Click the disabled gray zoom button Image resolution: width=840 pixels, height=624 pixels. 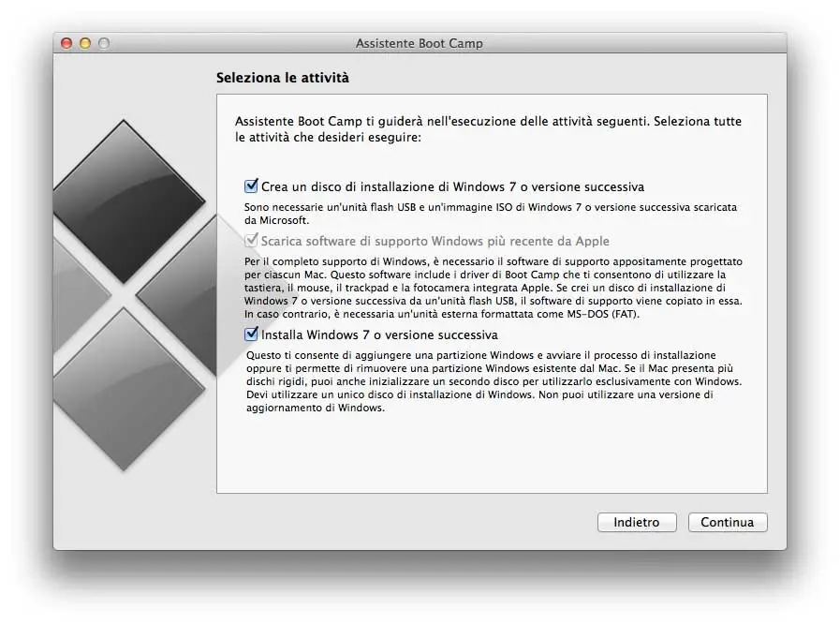click(104, 43)
